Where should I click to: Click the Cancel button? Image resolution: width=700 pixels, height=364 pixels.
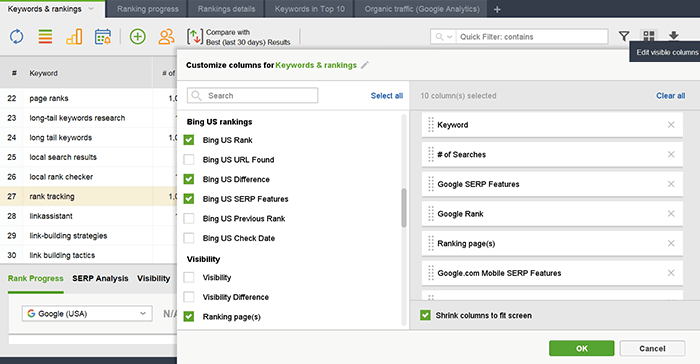pos(652,348)
